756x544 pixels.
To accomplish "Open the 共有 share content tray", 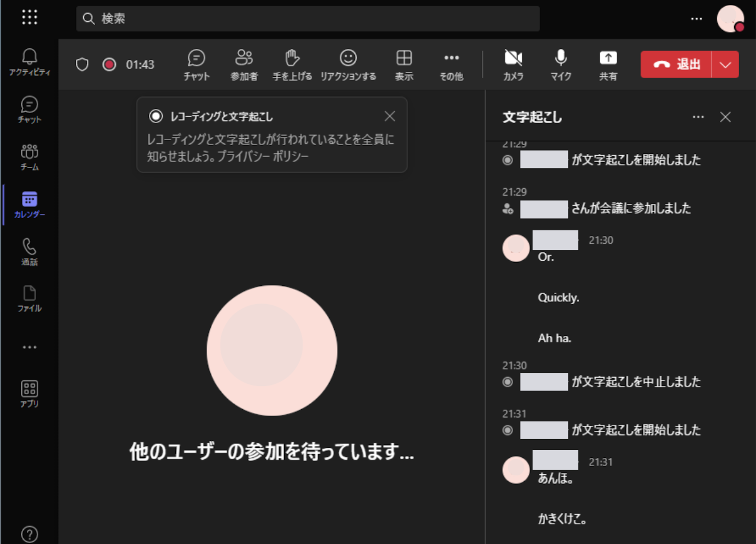I will (x=608, y=65).
